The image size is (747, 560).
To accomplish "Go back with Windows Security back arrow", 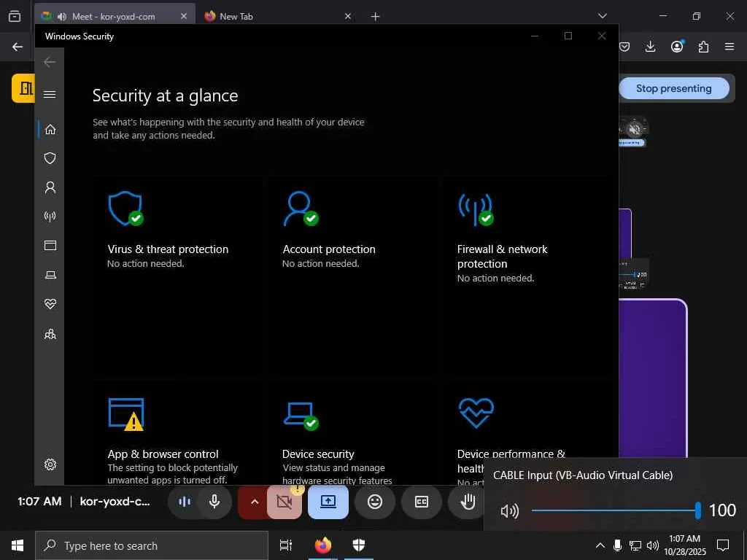I will tap(50, 62).
